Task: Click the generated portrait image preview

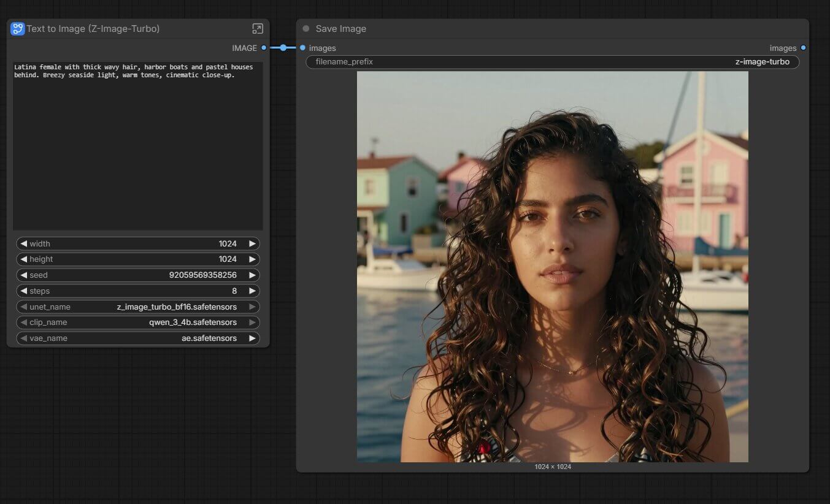Action: point(553,267)
